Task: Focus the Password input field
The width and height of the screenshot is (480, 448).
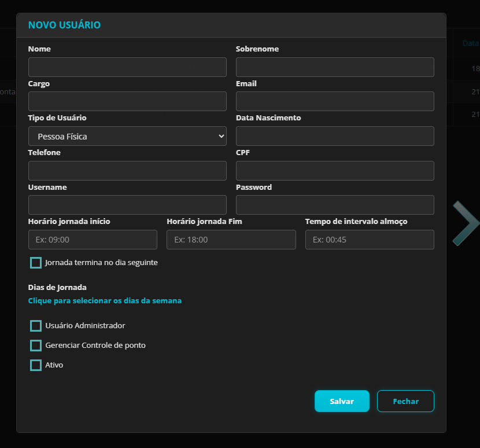Action: pos(335,205)
